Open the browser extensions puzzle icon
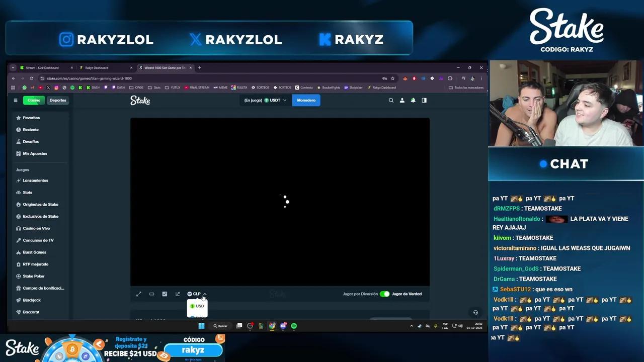The height and width of the screenshot is (362, 644). click(x=450, y=78)
